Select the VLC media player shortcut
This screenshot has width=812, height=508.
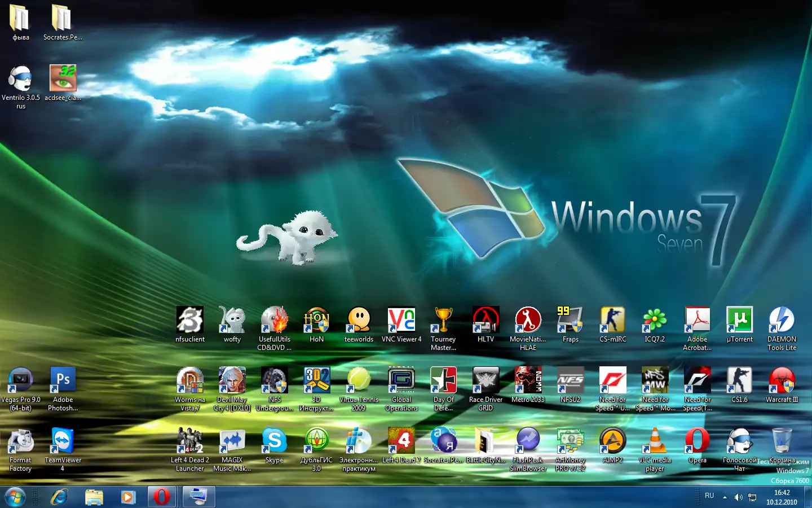point(655,441)
